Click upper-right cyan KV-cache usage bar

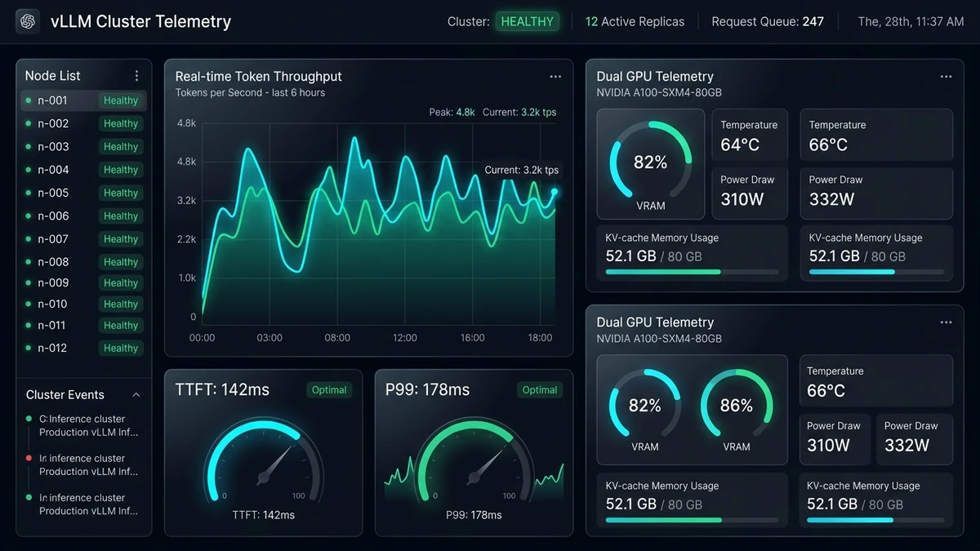tap(876, 272)
